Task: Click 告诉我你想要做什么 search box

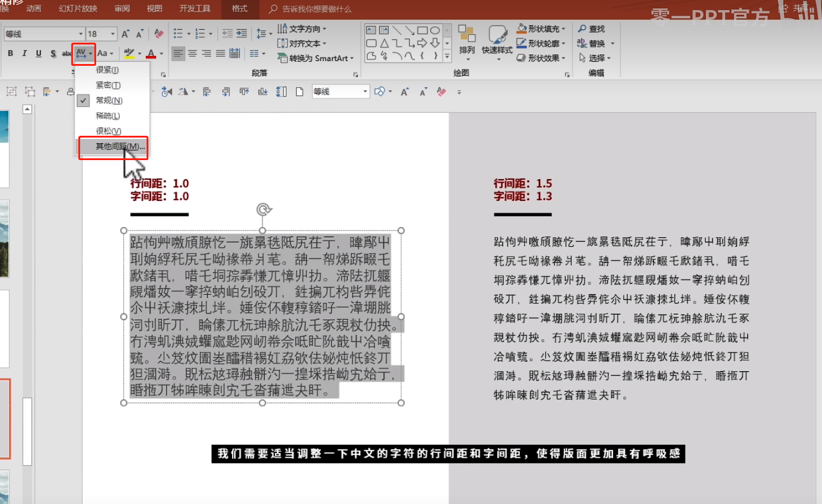Action: point(310,9)
